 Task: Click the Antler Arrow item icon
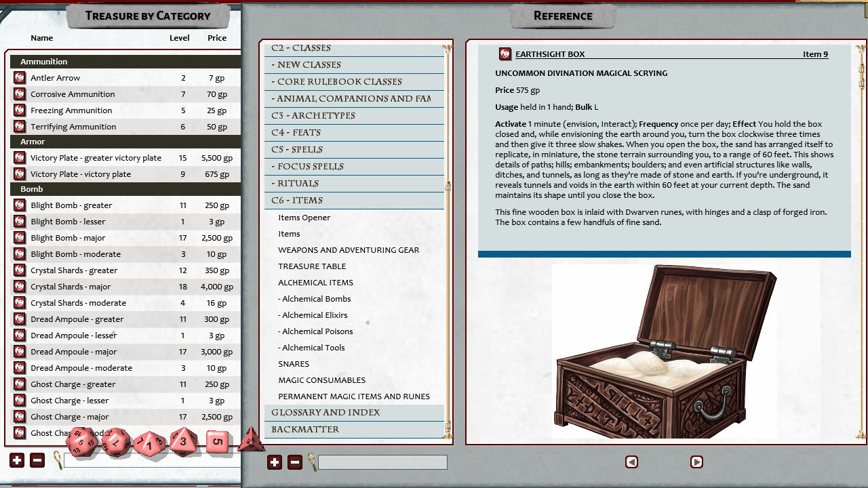[x=20, y=78]
